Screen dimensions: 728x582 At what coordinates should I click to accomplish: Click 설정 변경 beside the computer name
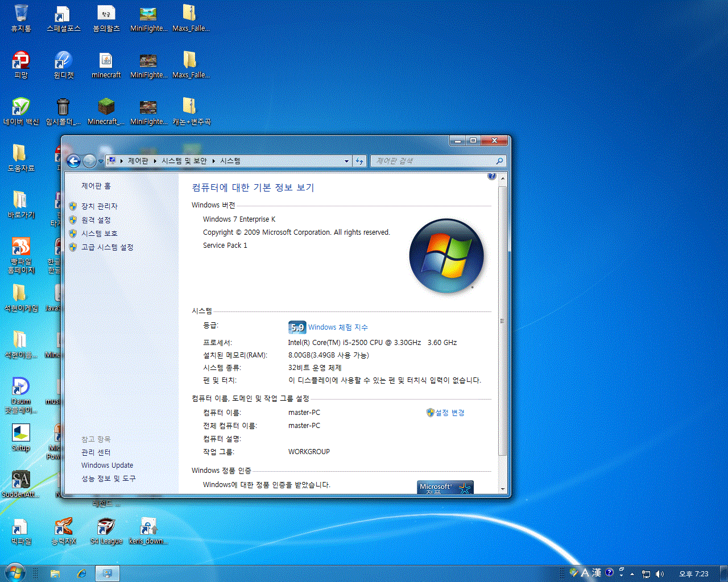[450, 413]
